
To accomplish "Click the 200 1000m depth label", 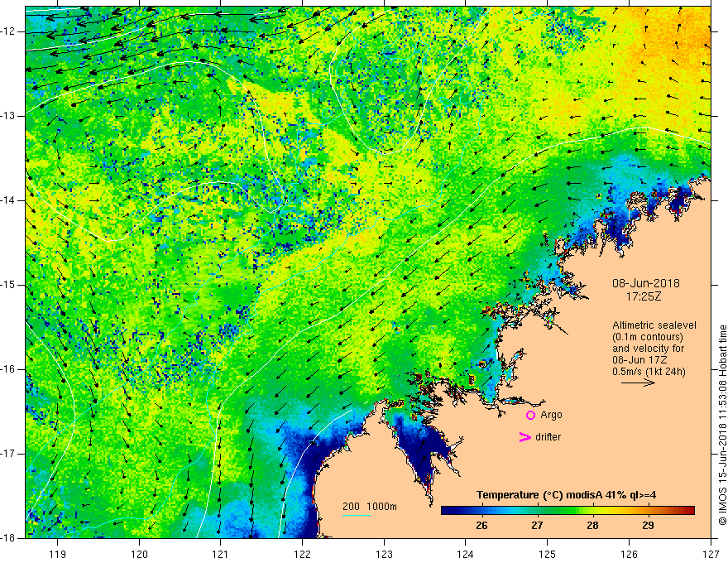I will click(x=370, y=507).
